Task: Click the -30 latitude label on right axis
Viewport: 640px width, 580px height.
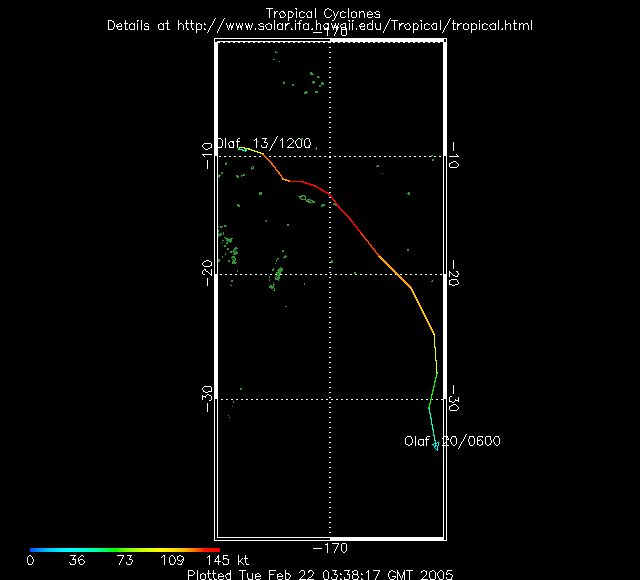Action: (x=453, y=399)
